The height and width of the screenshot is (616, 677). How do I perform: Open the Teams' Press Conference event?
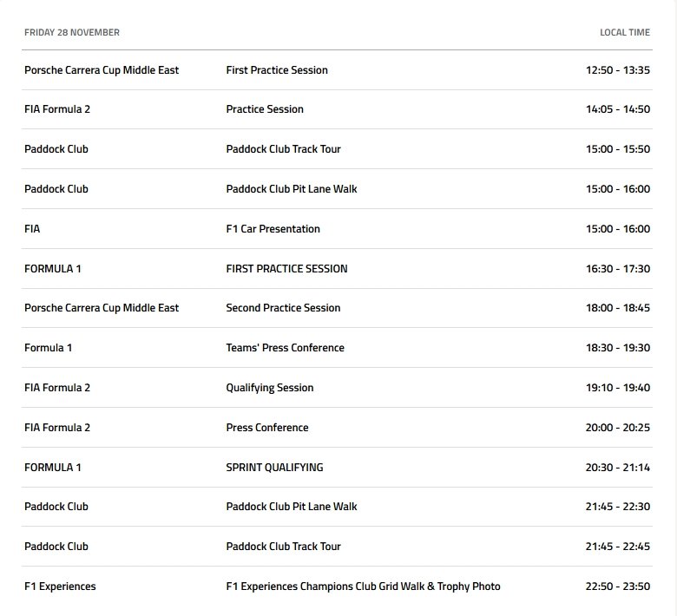click(x=285, y=348)
